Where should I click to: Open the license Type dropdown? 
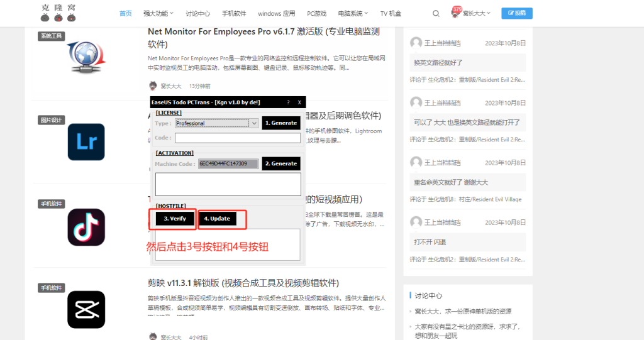tap(216, 123)
